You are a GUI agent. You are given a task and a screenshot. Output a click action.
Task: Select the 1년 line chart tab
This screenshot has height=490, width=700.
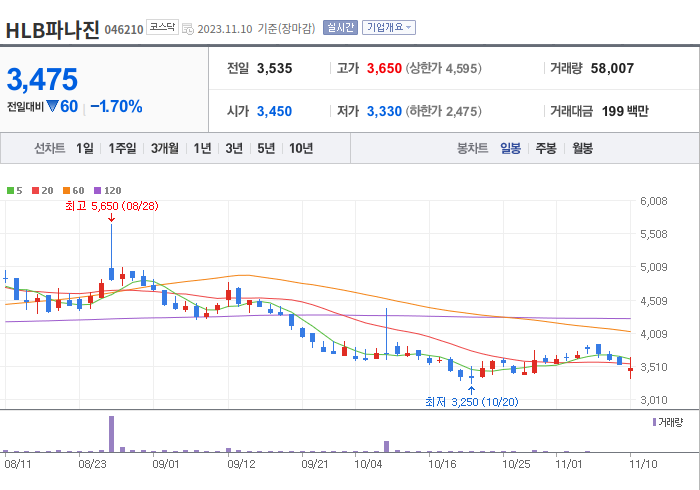(202, 148)
